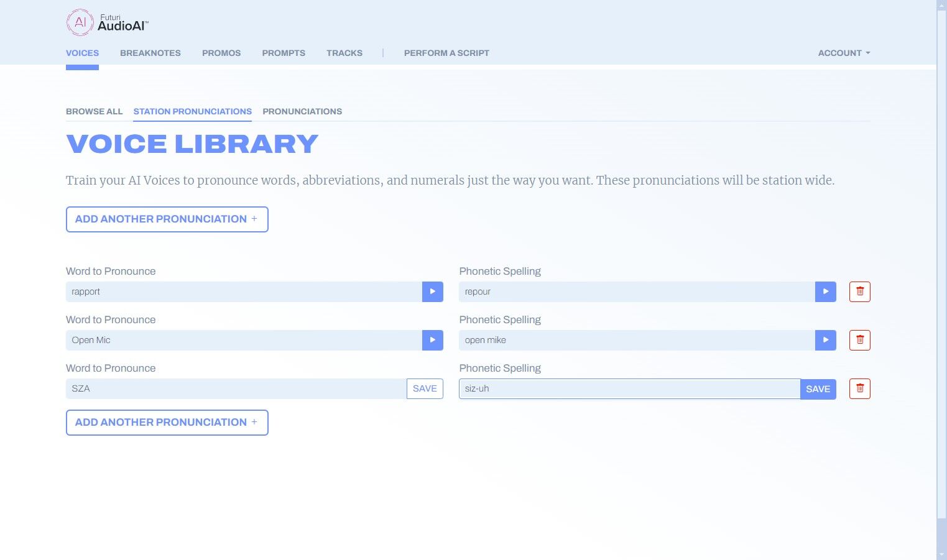Delete the 'Open Mic' pronunciation entry

point(859,340)
